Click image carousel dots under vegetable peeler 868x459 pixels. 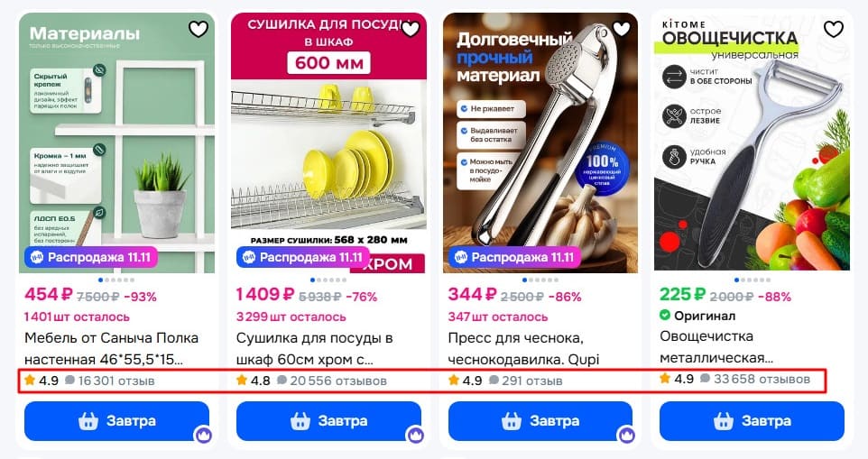753,280
